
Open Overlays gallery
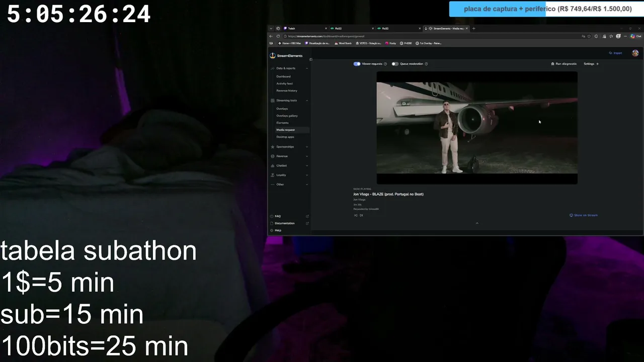[x=287, y=116]
